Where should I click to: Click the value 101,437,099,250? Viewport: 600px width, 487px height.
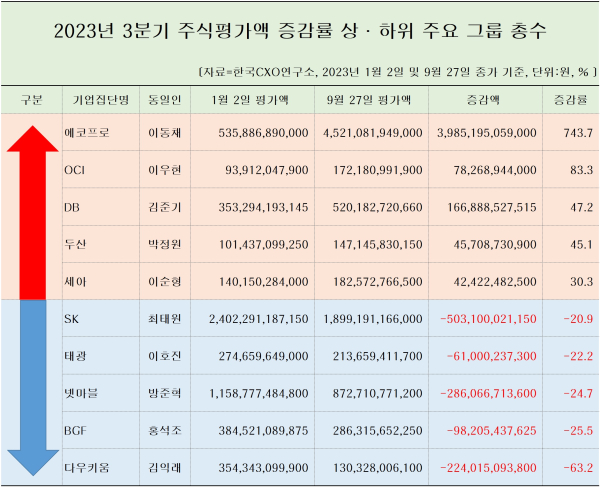click(x=263, y=245)
